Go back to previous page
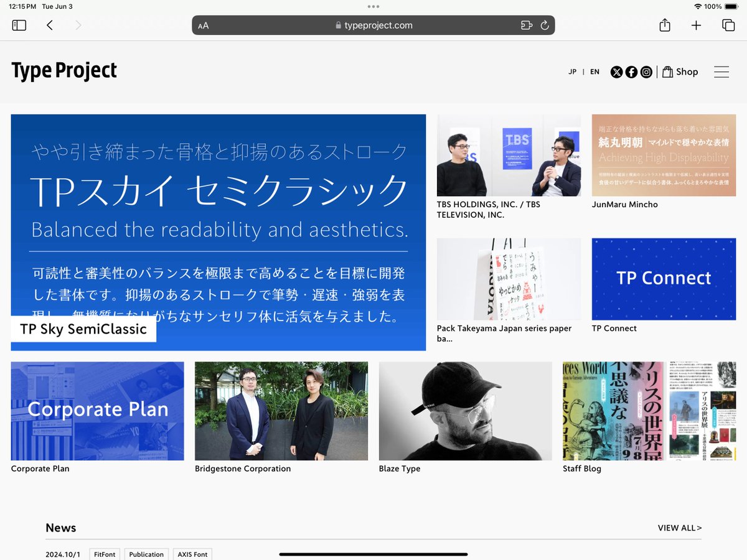The image size is (747, 560). click(50, 26)
